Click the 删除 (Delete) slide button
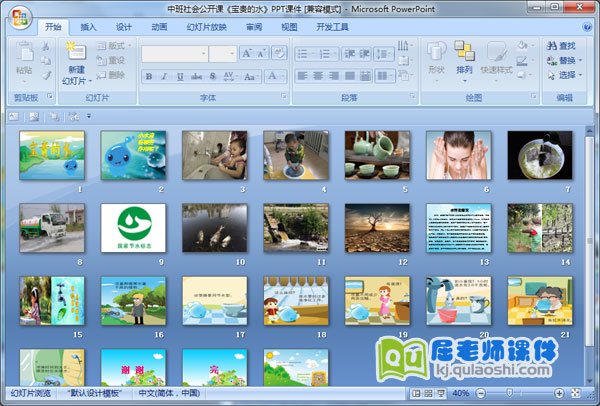Viewport: 600px width, 406px height. coord(111,75)
